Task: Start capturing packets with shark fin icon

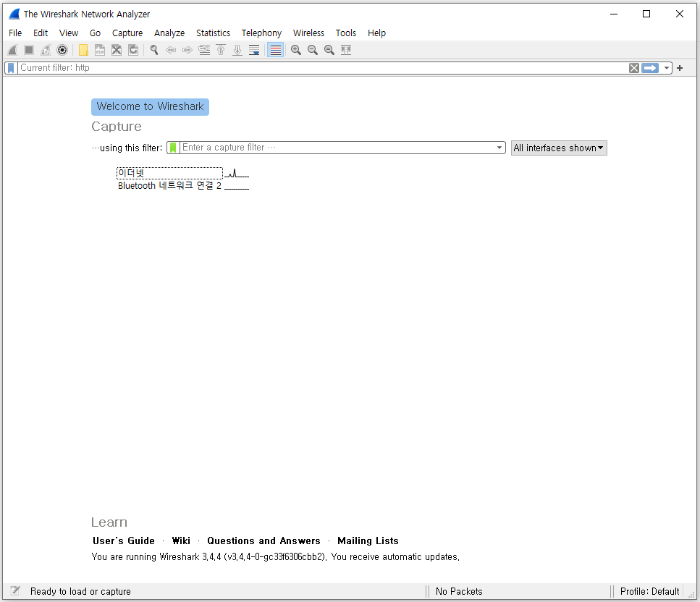Action: tap(12, 50)
